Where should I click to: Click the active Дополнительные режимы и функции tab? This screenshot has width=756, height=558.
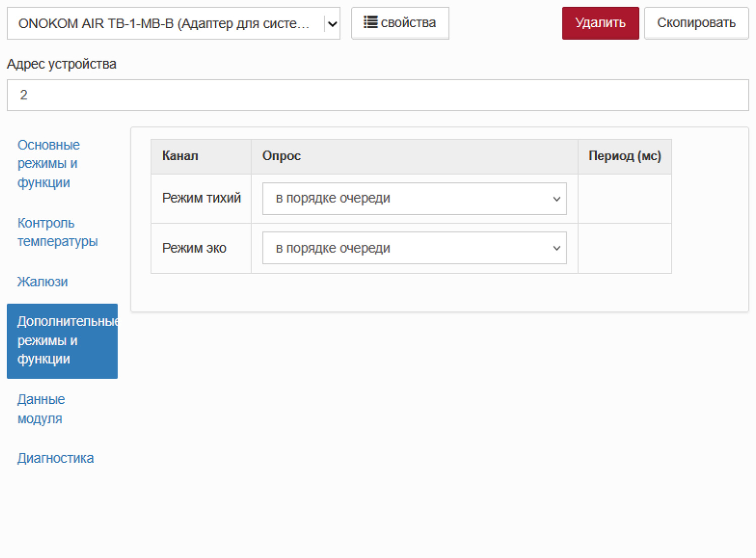pos(62,341)
